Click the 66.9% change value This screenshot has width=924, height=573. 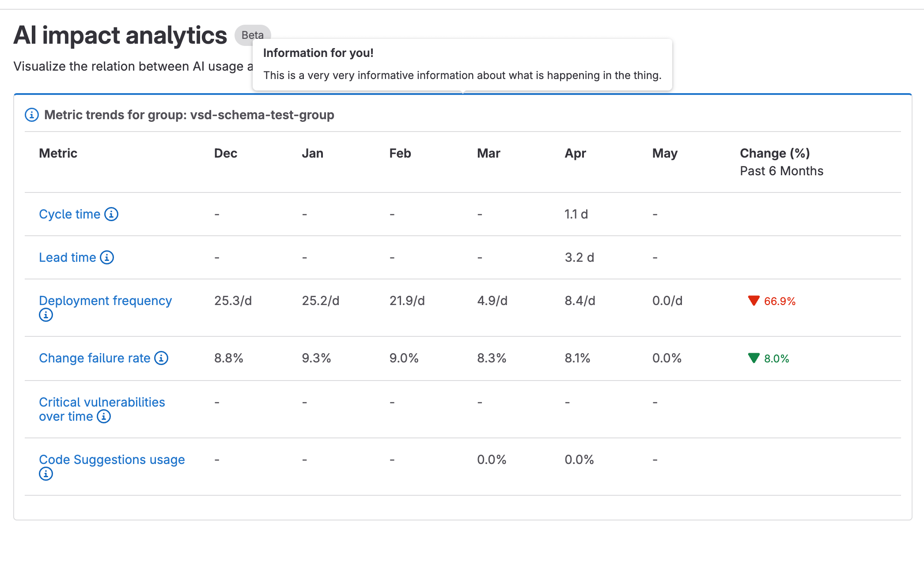pos(780,301)
